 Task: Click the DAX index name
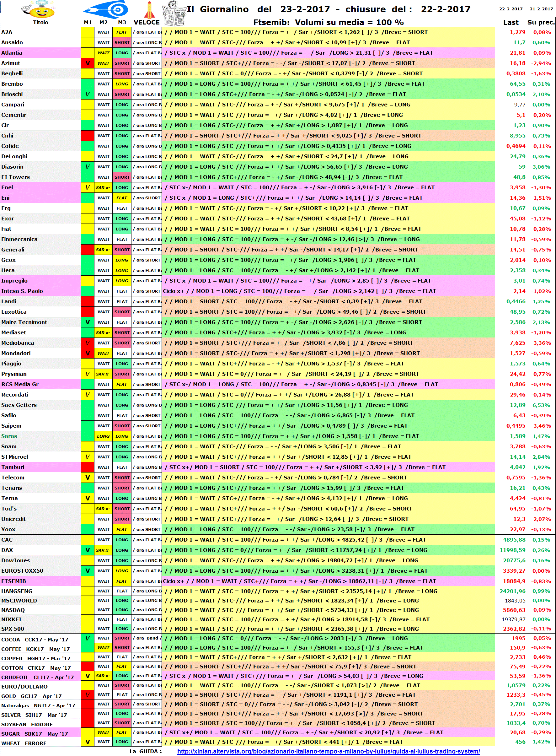tap(7, 550)
